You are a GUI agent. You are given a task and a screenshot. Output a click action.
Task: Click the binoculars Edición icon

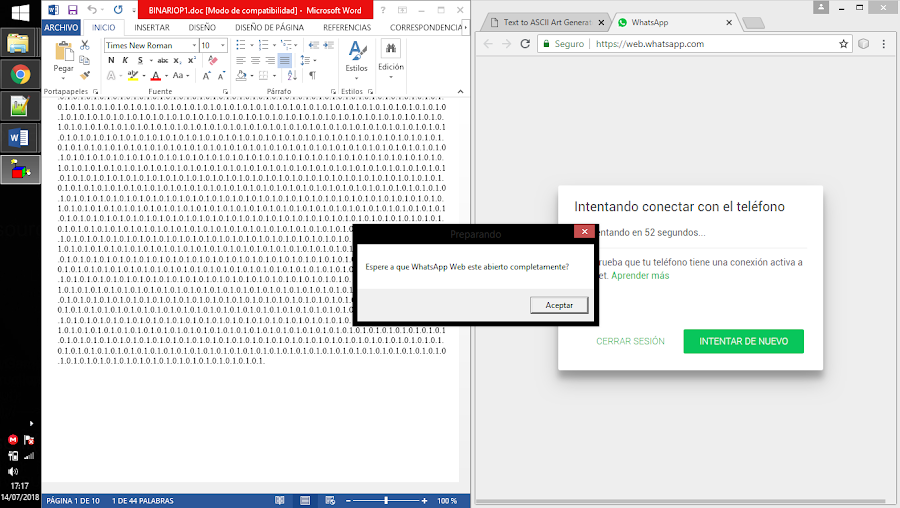click(391, 49)
